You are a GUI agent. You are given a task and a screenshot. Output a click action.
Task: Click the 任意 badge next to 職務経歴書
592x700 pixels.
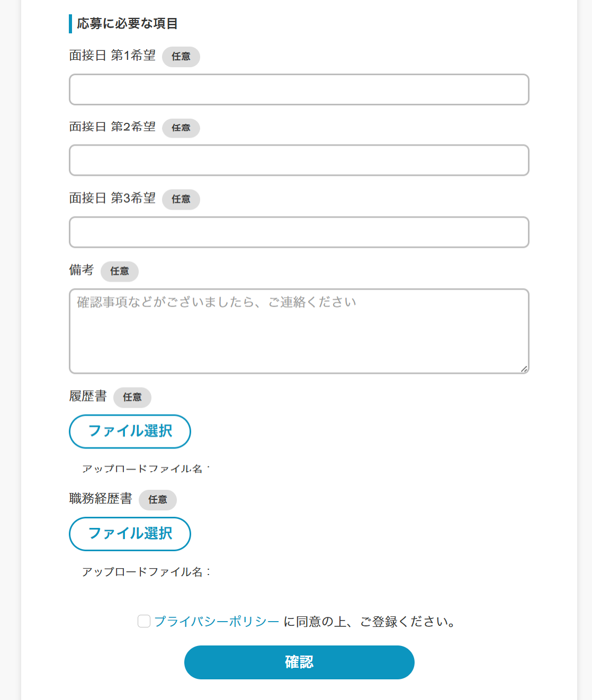(x=158, y=500)
